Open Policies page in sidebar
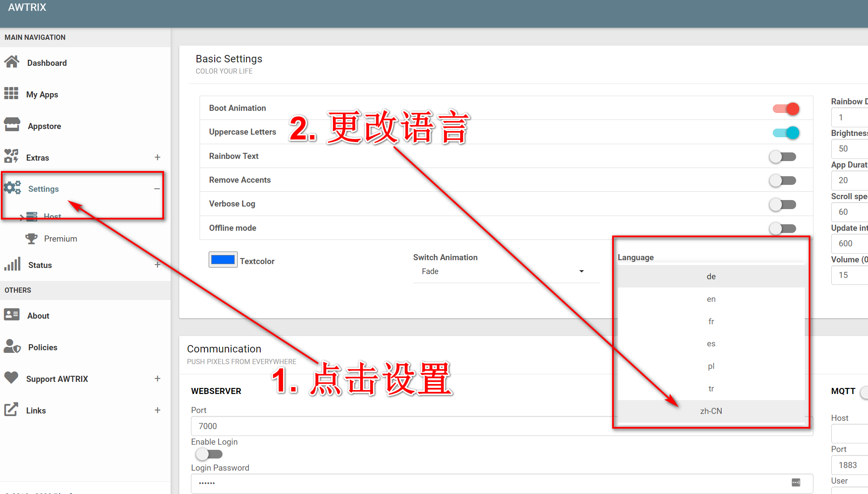868x494 pixels. [42, 347]
